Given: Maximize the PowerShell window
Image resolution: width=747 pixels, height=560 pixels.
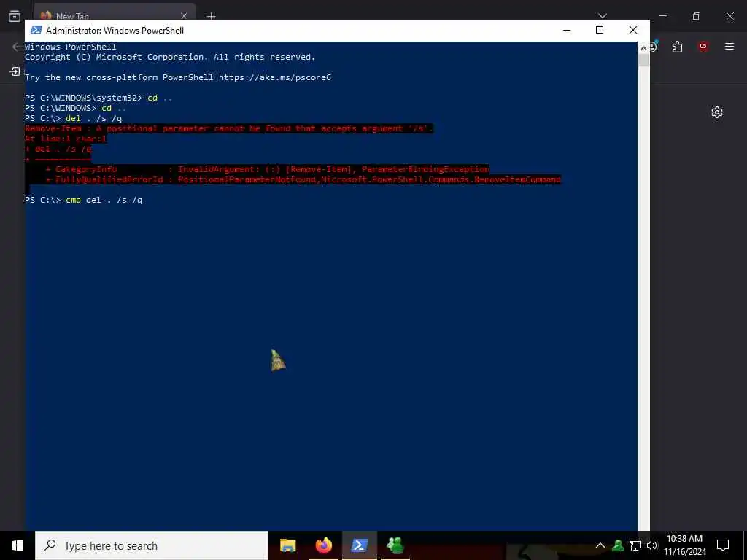Looking at the screenshot, I should click(x=600, y=30).
